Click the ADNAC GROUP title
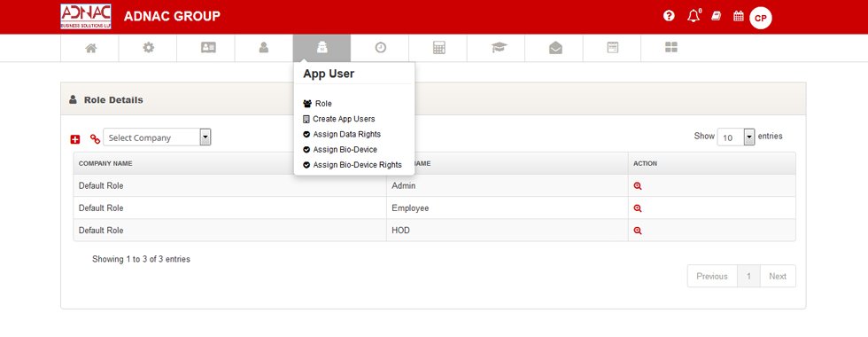Screen dimensions: 868x337 172,16
